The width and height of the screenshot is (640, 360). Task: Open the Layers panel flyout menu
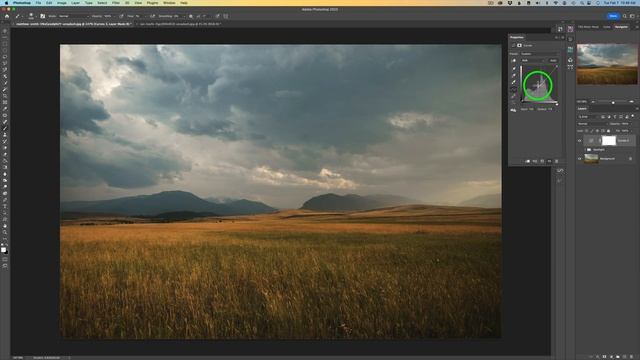pos(637,109)
